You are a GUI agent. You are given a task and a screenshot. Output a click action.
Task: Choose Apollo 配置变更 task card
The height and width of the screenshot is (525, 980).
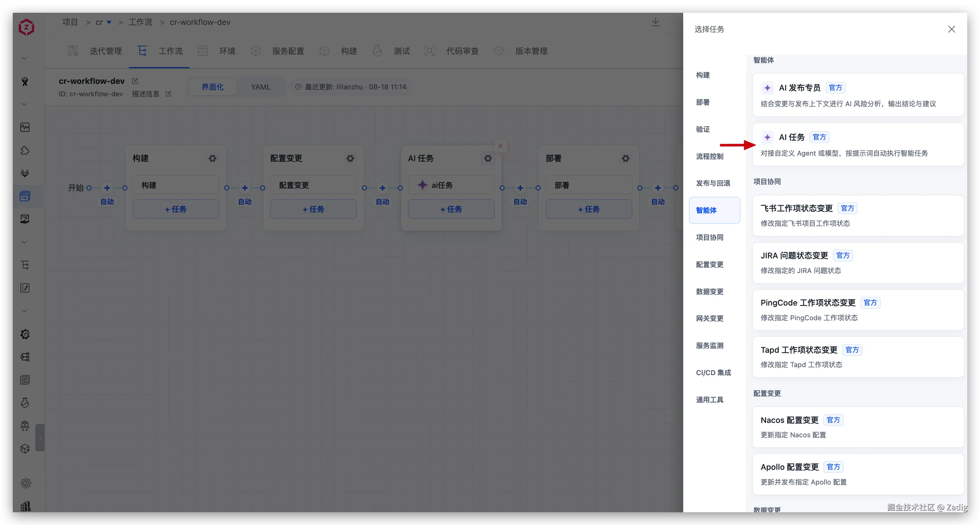(858, 474)
